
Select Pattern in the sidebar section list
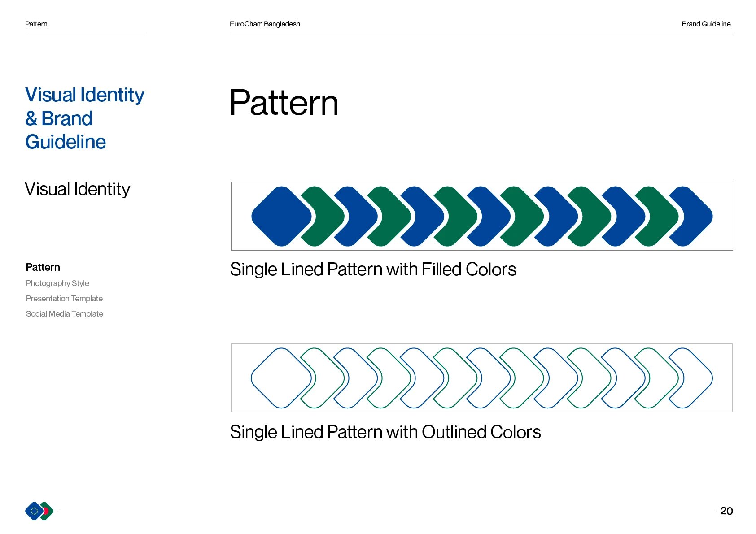coord(43,267)
